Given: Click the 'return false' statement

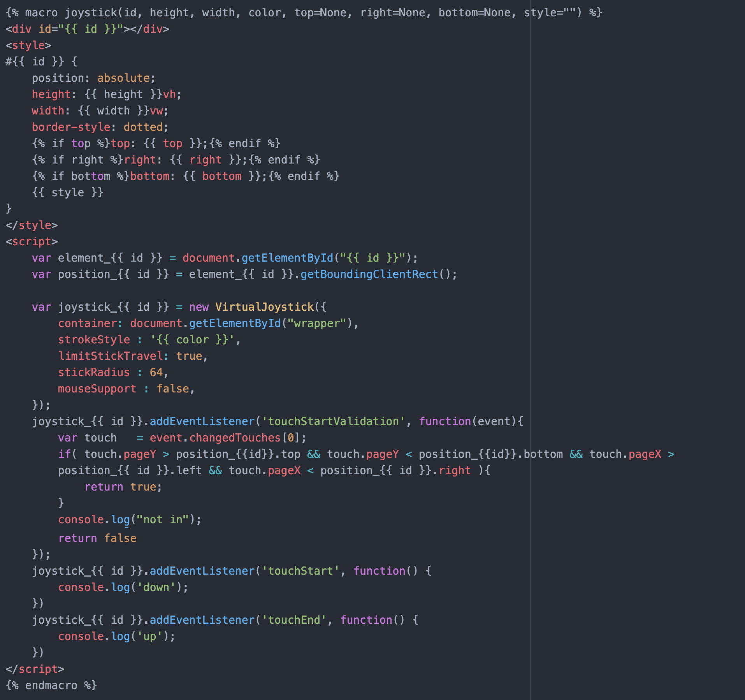Looking at the screenshot, I should [x=97, y=538].
